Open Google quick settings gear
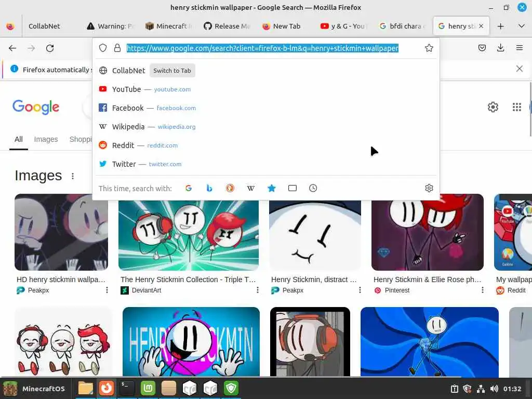 (x=493, y=107)
